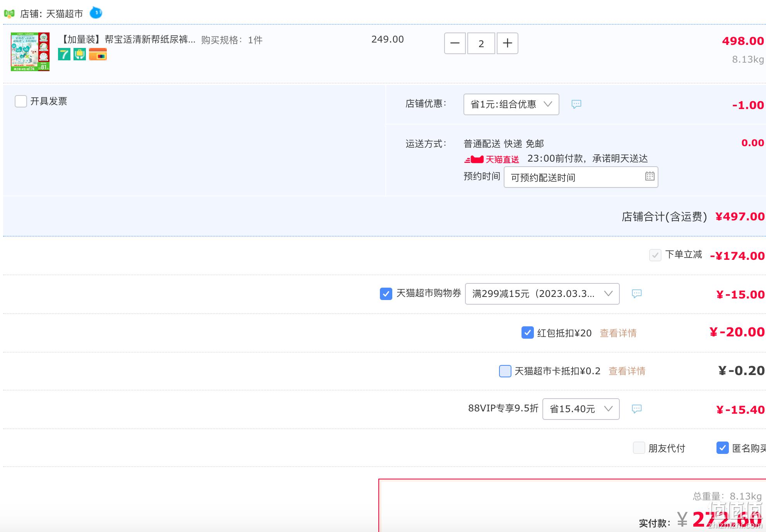Click the 88VIP专享9.5折 label

coord(503,408)
